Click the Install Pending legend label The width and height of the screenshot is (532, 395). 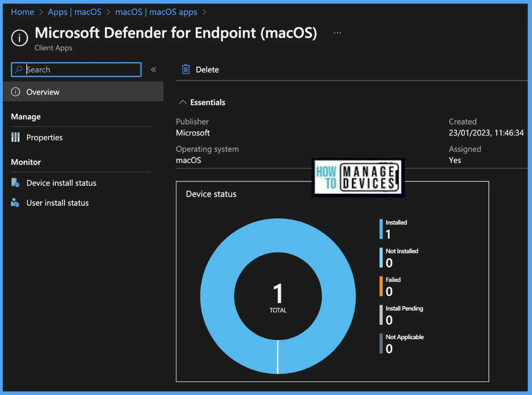pos(404,308)
